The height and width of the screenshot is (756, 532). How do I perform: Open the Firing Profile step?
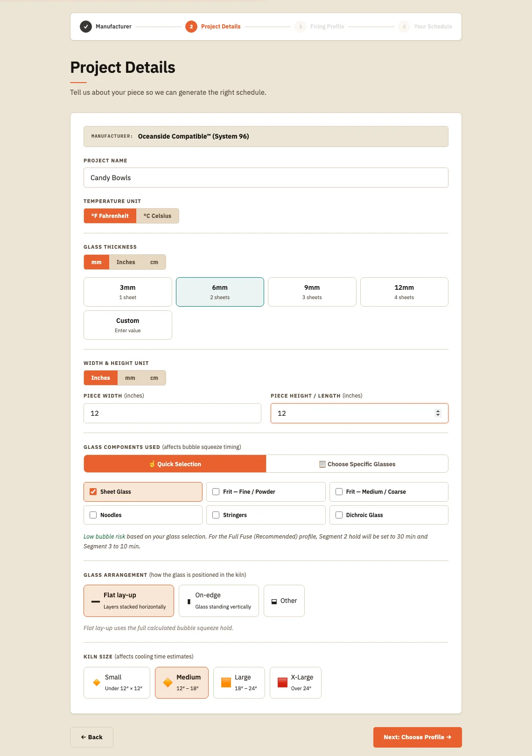tap(319, 27)
